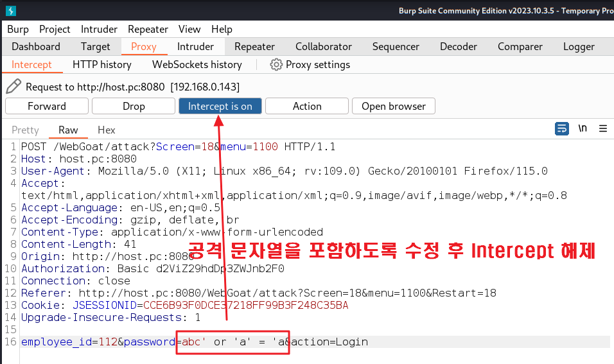Open the Burp menu
The width and height of the screenshot is (614, 364).
[x=18, y=30]
